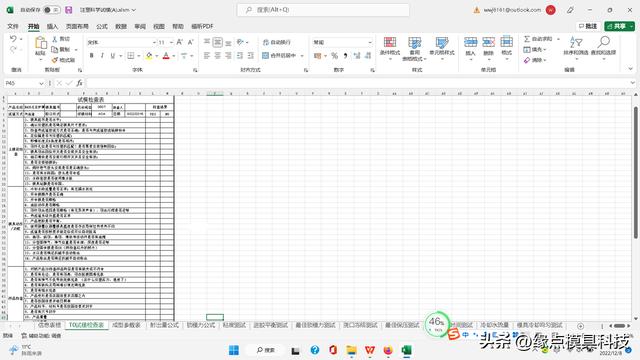This screenshot has height=360, width=640.
Task: Decrease font size with smaller A icon
Action: coord(190,42)
